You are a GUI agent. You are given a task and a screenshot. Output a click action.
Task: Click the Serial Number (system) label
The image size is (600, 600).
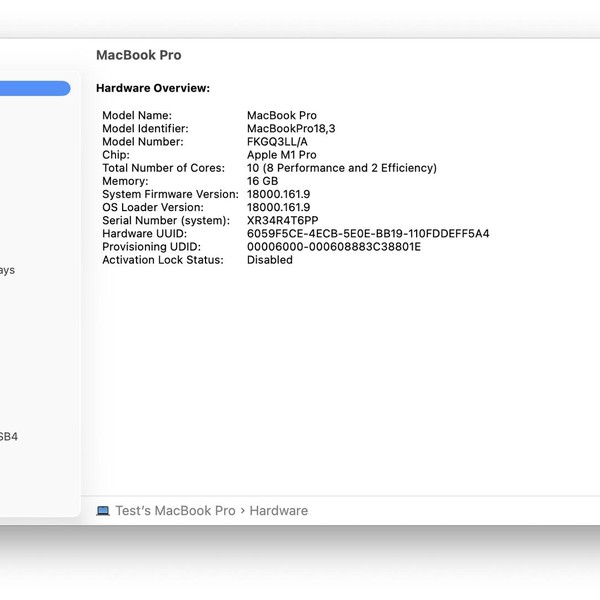click(166, 220)
